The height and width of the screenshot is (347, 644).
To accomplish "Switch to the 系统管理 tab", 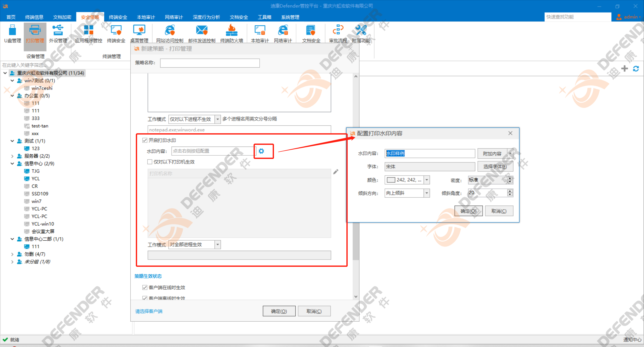I will 290,17.
